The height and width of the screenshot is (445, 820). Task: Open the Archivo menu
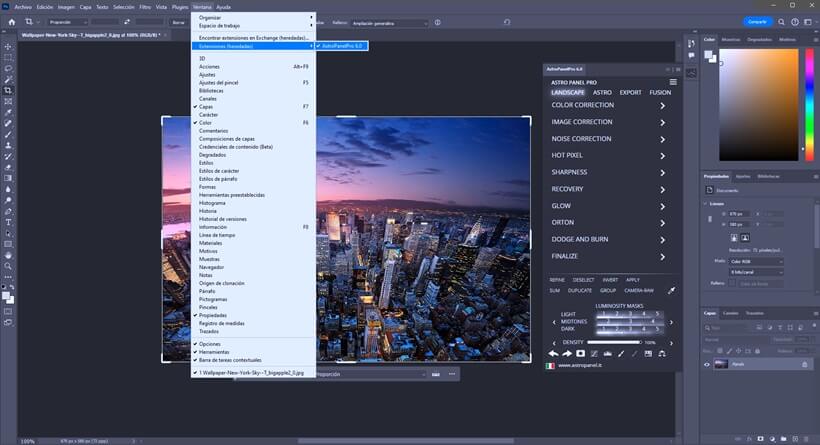point(23,7)
